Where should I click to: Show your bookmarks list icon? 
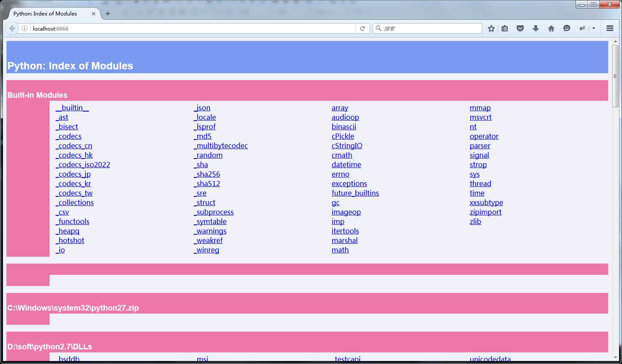coord(505,28)
